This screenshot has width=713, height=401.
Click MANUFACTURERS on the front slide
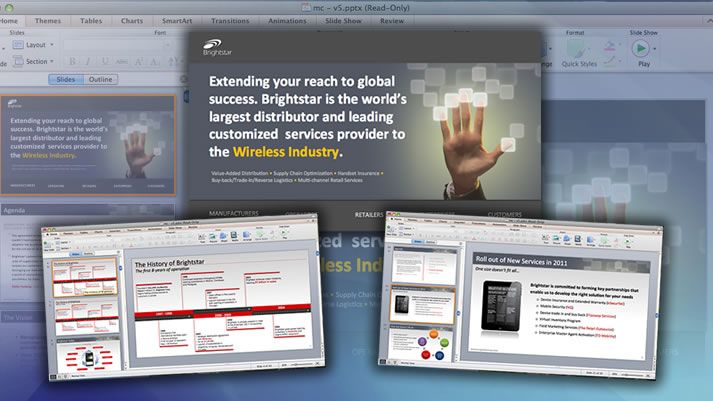234,213
